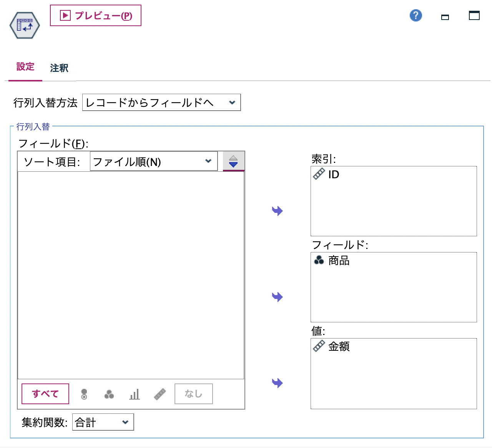Filter fields by nominal type icon
Screen dimensions: 492x448
click(x=108, y=393)
